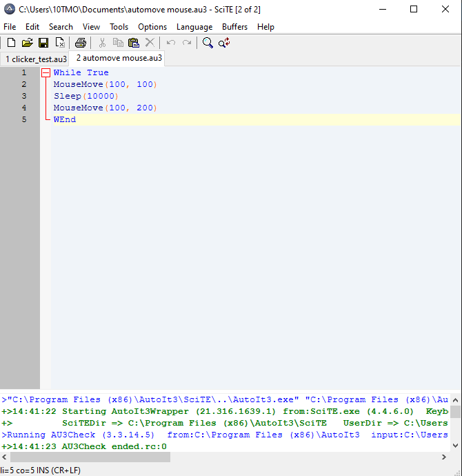Click the status bar 'li=5 co=5 INS (CR+LF)'

[41, 470]
